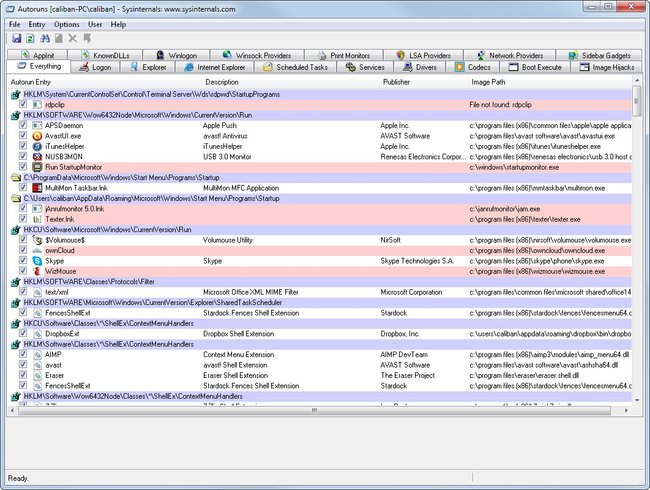Click the $Volumouse$ row icon

click(37, 240)
